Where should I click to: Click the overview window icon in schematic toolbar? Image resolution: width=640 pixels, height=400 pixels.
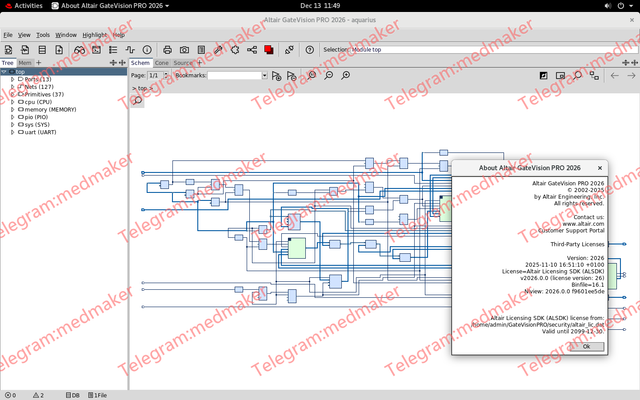coord(560,76)
